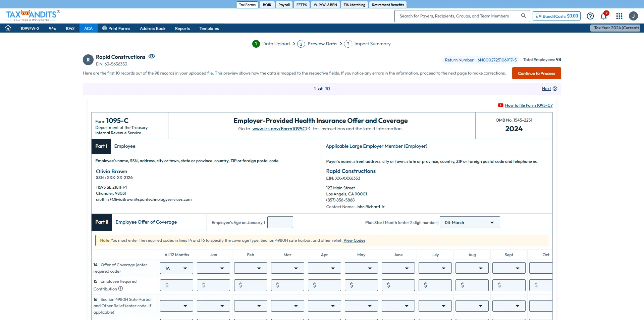Open Templates menu
The height and width of the screenshot is (320, 644).
click(x=209, y=28)
